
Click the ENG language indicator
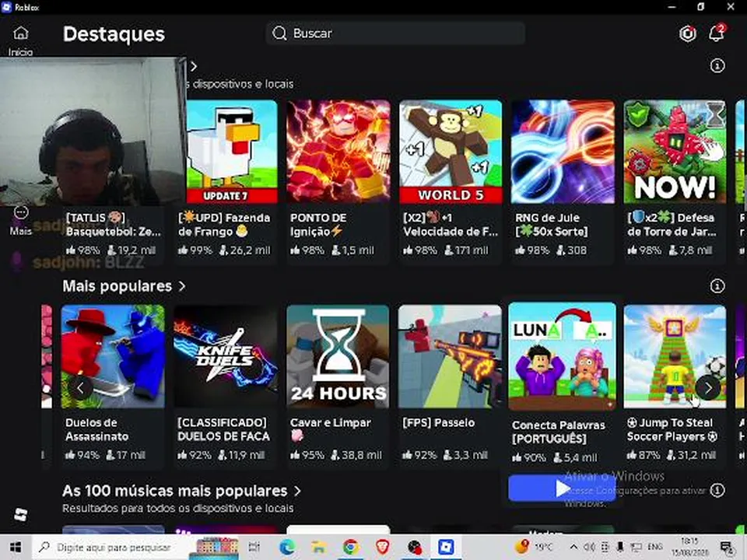click(x=655, y=547)
